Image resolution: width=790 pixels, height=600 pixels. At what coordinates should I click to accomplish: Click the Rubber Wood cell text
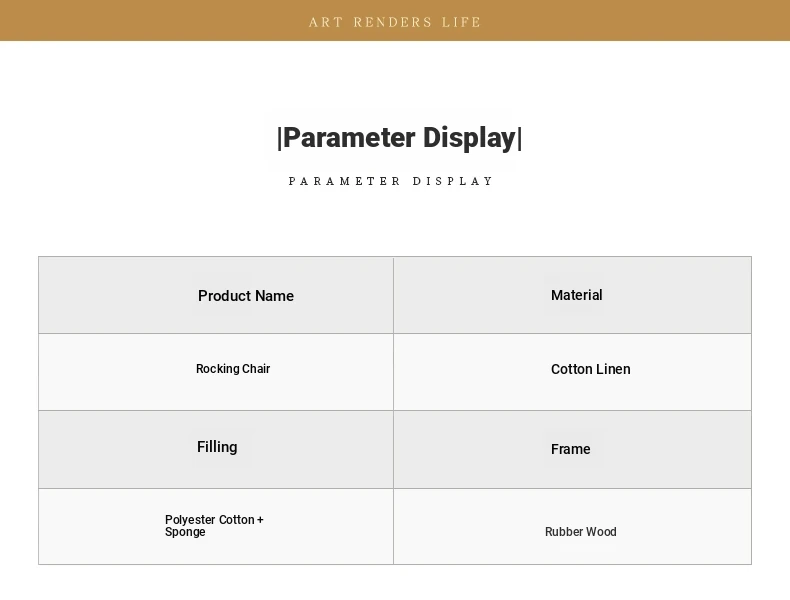pos(580,532)
